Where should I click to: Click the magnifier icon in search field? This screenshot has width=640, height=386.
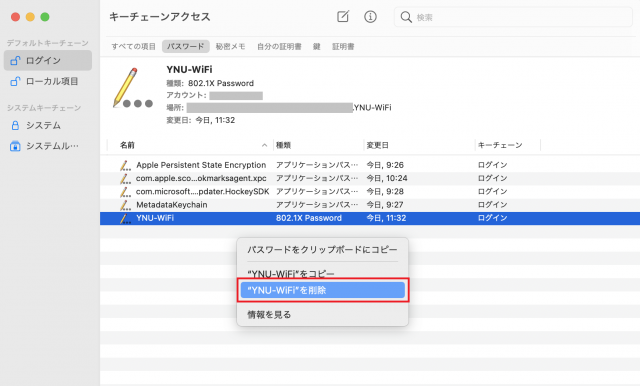coord(406,17)
